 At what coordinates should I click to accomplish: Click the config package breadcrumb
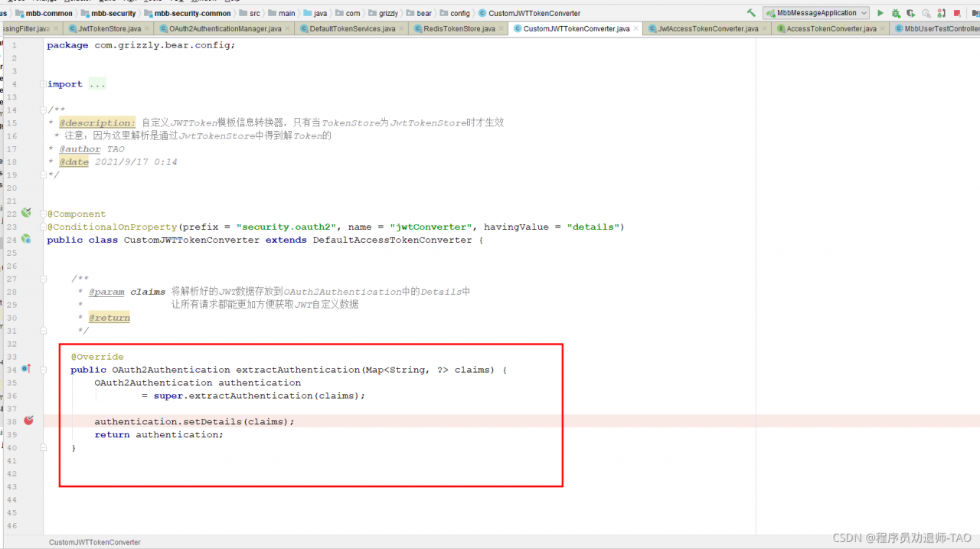454,13
